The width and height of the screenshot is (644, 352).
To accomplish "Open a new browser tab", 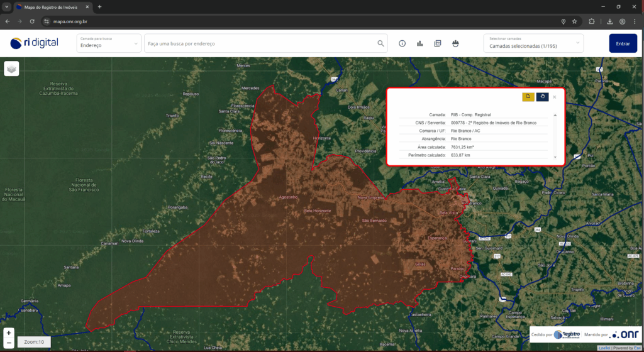I will coord(99,7).
